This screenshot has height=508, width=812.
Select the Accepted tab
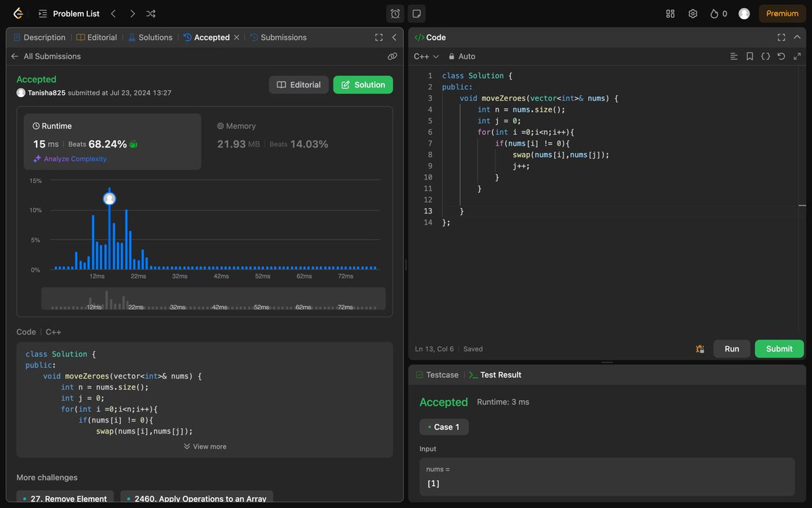point(207,37)
